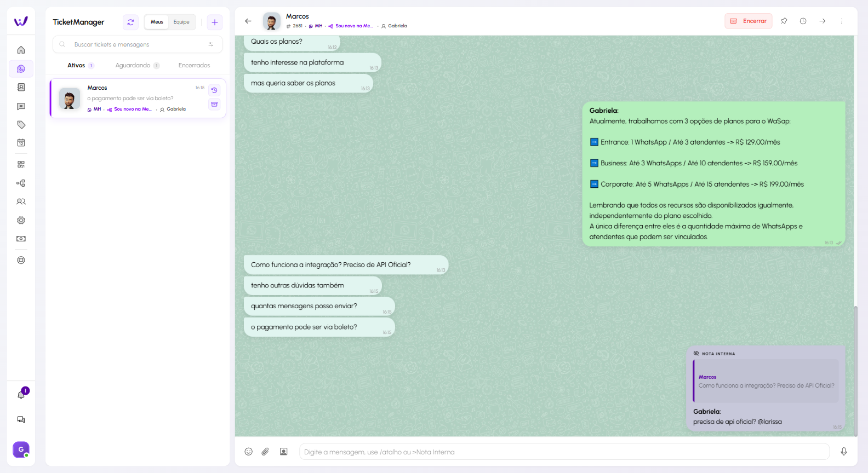Pin the conversation with the pin icon

784,21
